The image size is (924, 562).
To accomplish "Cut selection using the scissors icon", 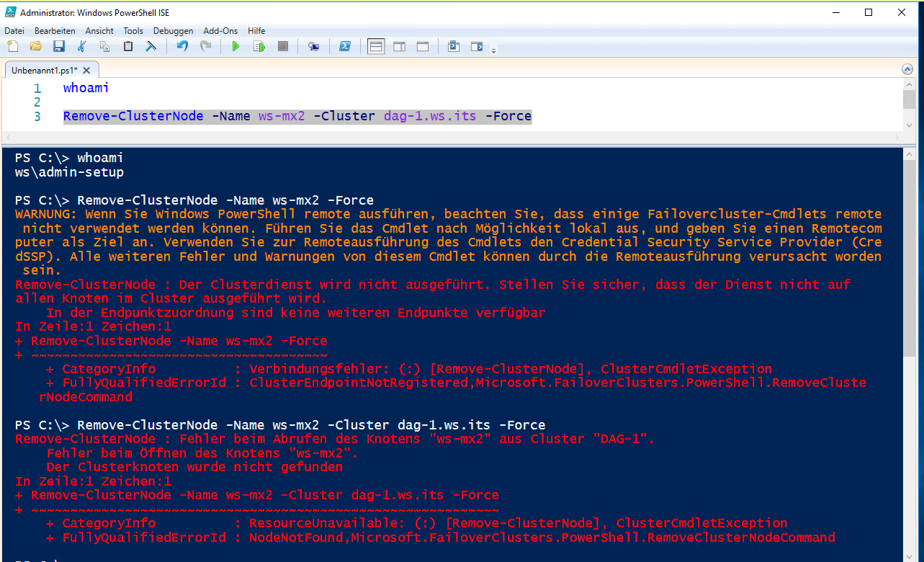I will (x=82, y=46).
